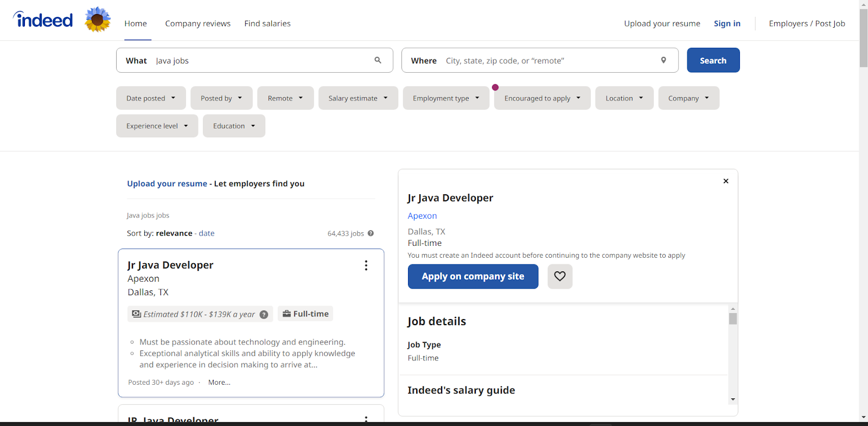
Task: Click the "Indeed's salary guide" heading
Action: tap(461, 390)
